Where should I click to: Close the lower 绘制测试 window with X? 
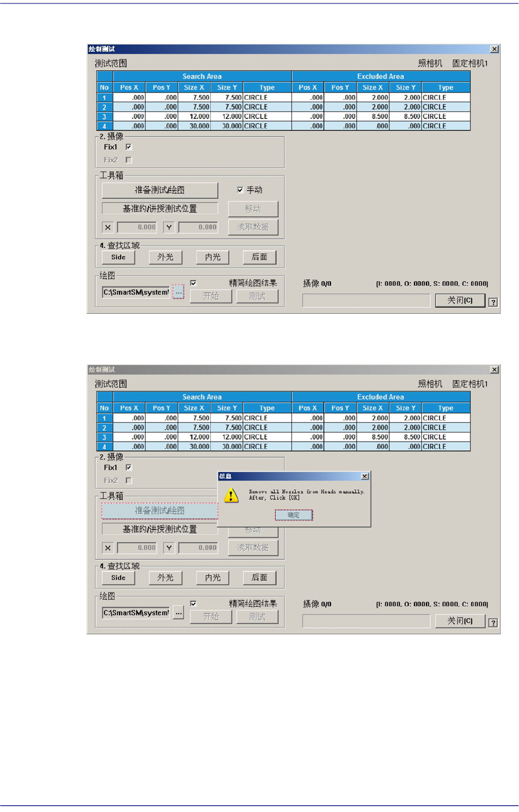(494, 370)
